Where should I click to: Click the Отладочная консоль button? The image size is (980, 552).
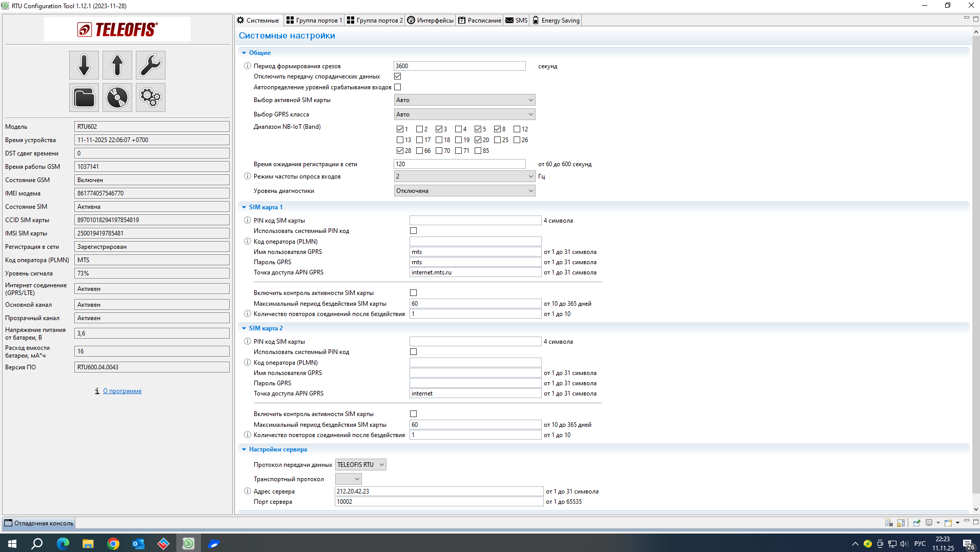[39, 523]
